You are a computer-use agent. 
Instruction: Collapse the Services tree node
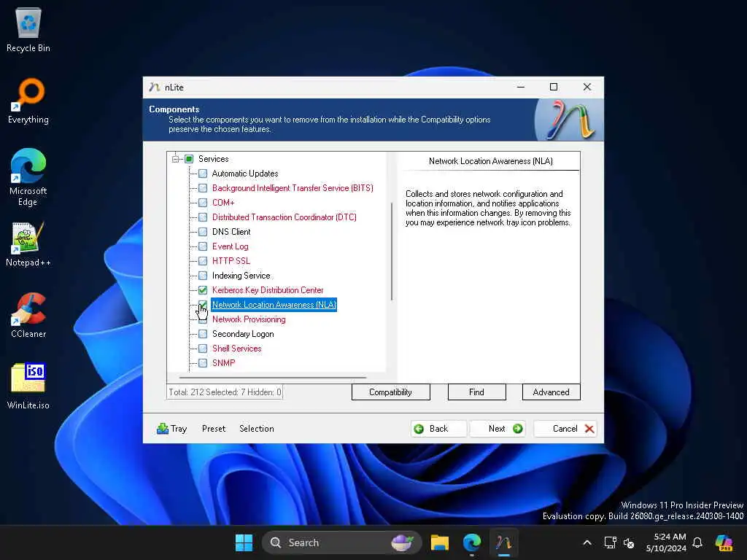point(175,159)
